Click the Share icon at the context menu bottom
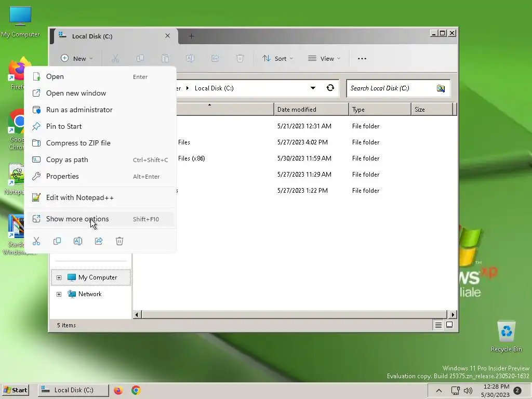Viewport: 532px width, 399px height. [x=99, y=241]
